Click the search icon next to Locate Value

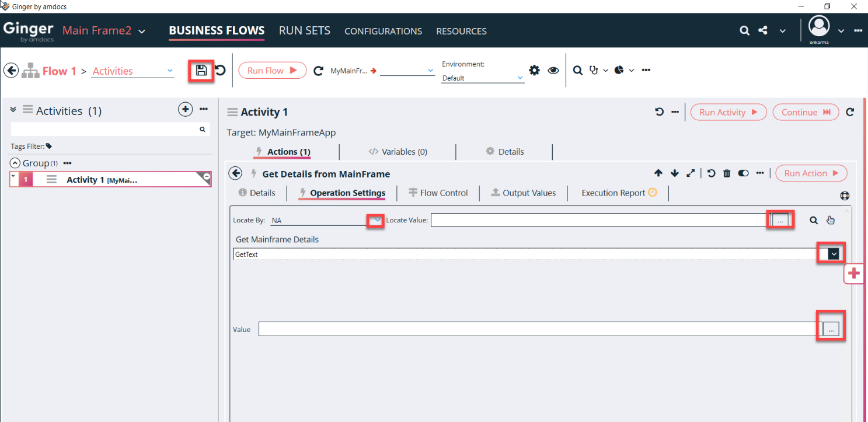pyautogui.click(x=814, y=220)
